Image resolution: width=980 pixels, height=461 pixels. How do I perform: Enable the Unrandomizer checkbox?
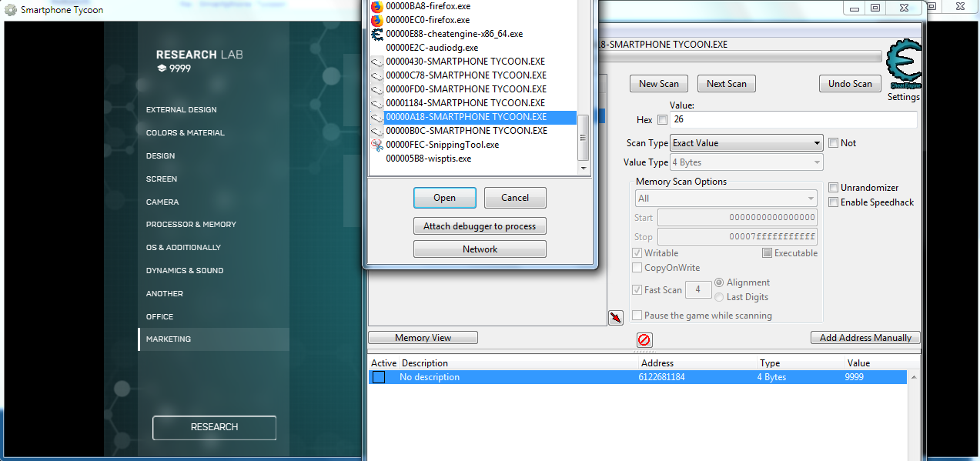pyautogui.click(x=833, y=188)
